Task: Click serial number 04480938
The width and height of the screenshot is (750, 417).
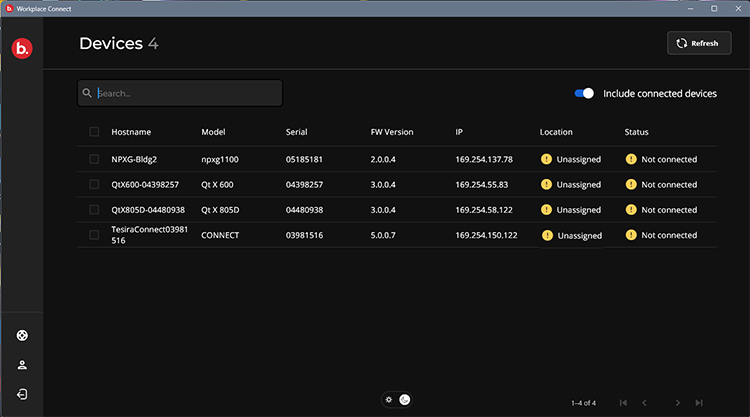Action: tap(304, 210)
